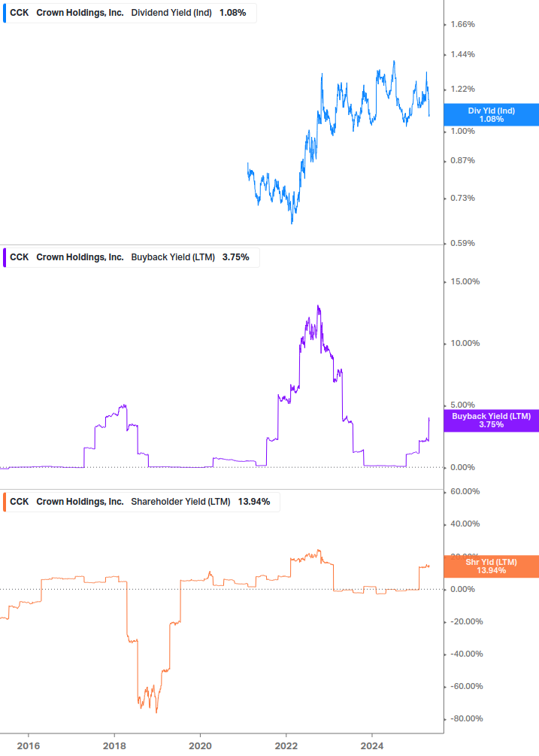Click the 1.22% axis label
The width and height of the screenshot is (539, 756).
coord(462,90)
